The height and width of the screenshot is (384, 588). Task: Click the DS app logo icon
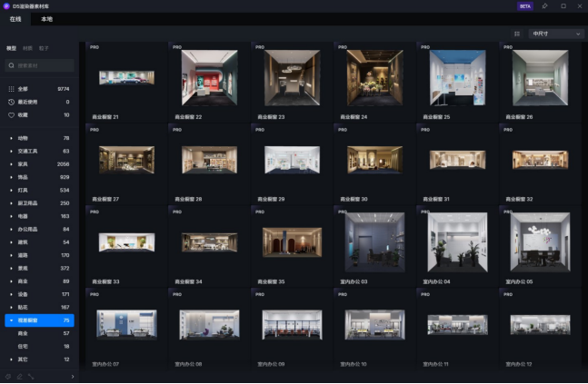(x=5, y=5)
